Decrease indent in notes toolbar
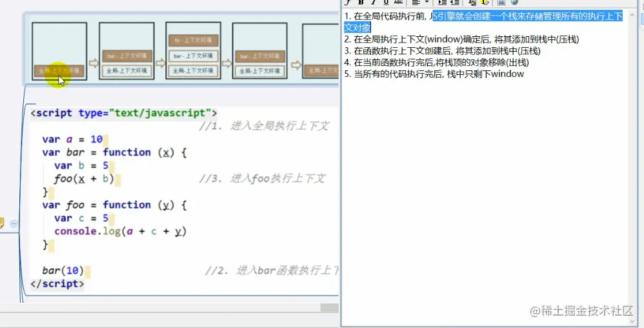This screenshot has height=328, width=644. coord(454,3)
